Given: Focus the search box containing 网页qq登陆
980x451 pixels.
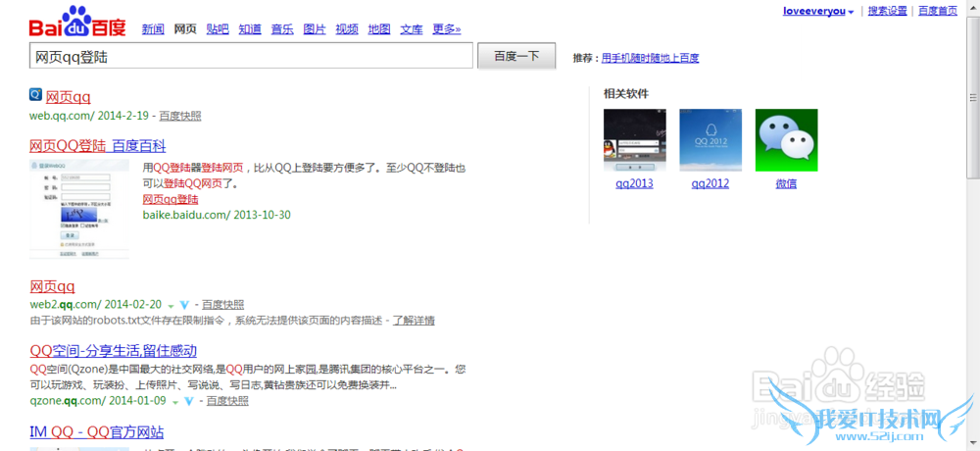Looking at the screenshot, I should pyautogui.click(x=251, y=56).
